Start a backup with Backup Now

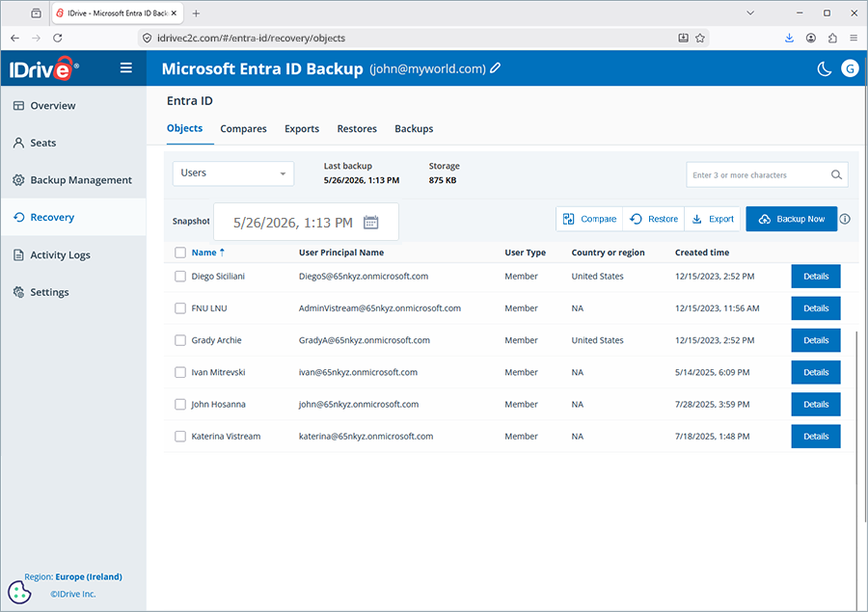coord(791,219)
